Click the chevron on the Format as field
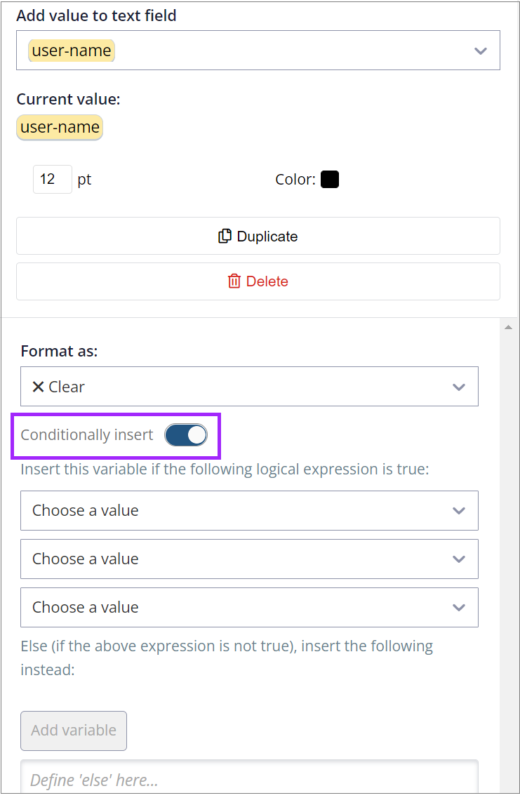The width and height of the screenshot is (520, 812). pos(459,386)
